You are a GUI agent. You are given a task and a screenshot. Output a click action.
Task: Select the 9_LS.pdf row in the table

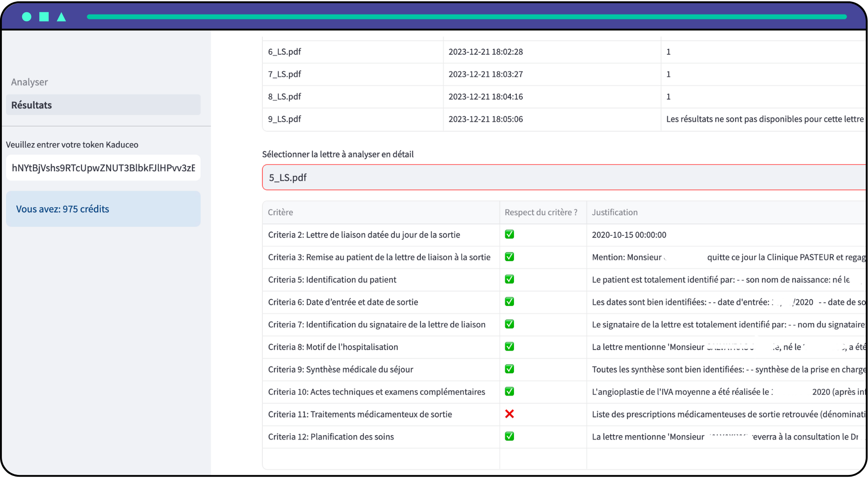(x=353, y=119)
